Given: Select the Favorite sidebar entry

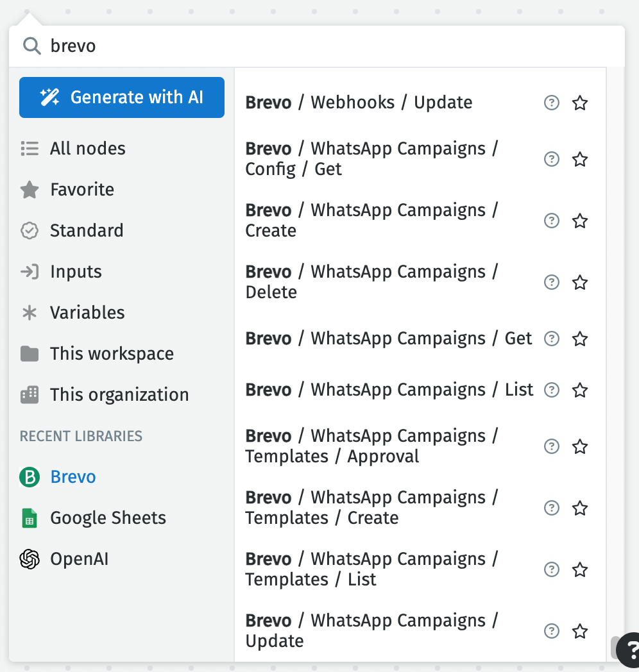Looking at the screenshot, I should [x=81, y=189].
